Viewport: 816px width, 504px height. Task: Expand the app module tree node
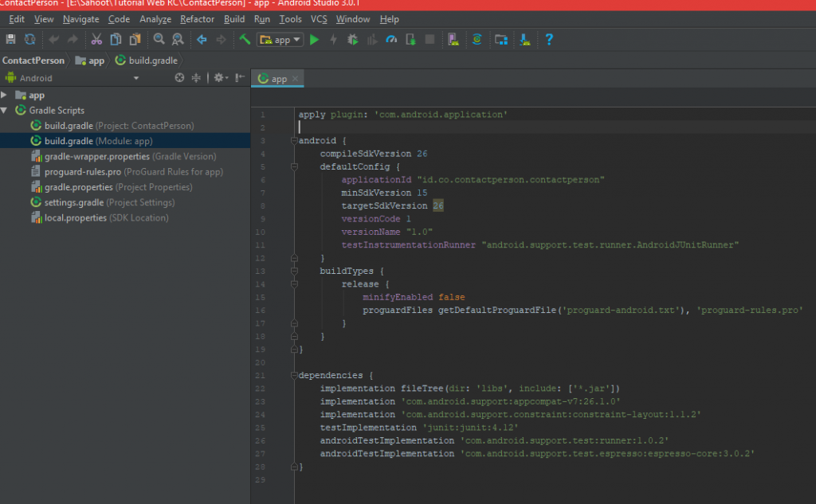[5, 95]
